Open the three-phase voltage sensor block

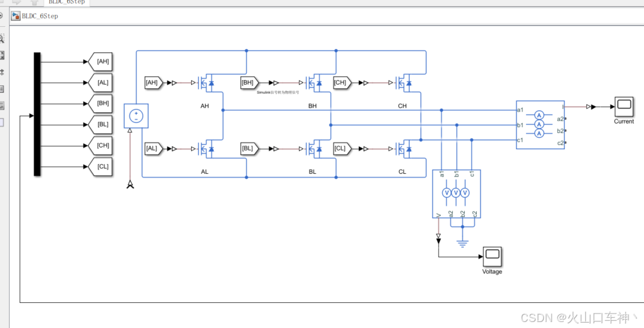pyautogui.click(x=456, y=194)
